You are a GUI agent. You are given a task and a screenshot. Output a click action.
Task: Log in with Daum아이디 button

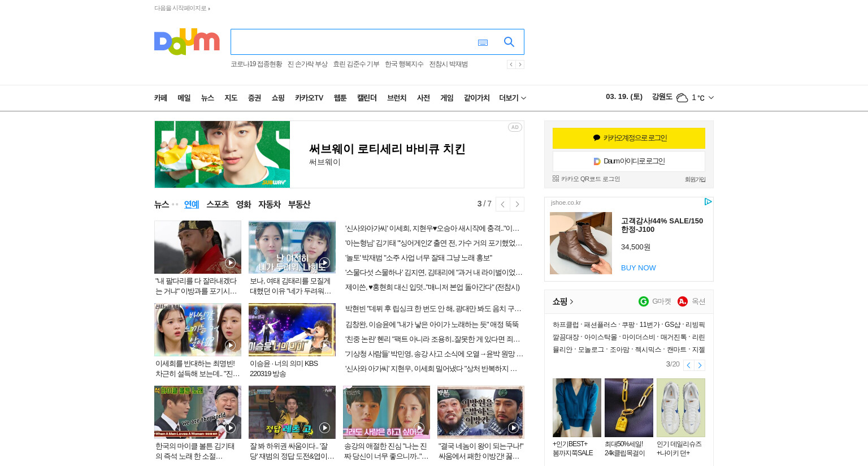[x=629, y=161]
